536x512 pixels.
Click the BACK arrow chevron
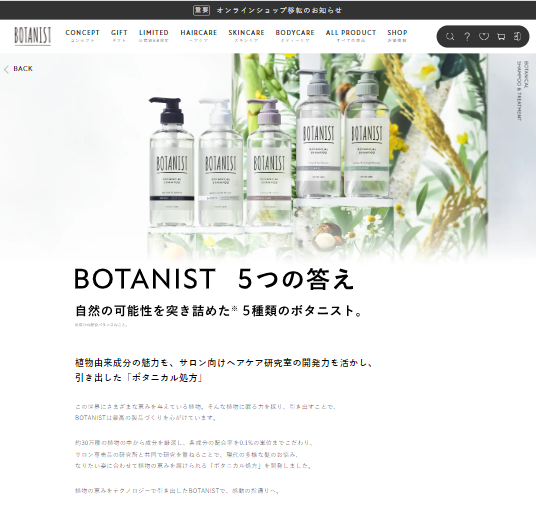[6, 69]
